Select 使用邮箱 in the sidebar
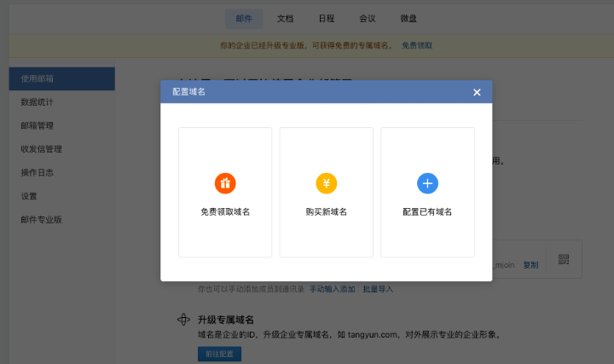Viewport: 614px width, 364px height. [61, 78]
